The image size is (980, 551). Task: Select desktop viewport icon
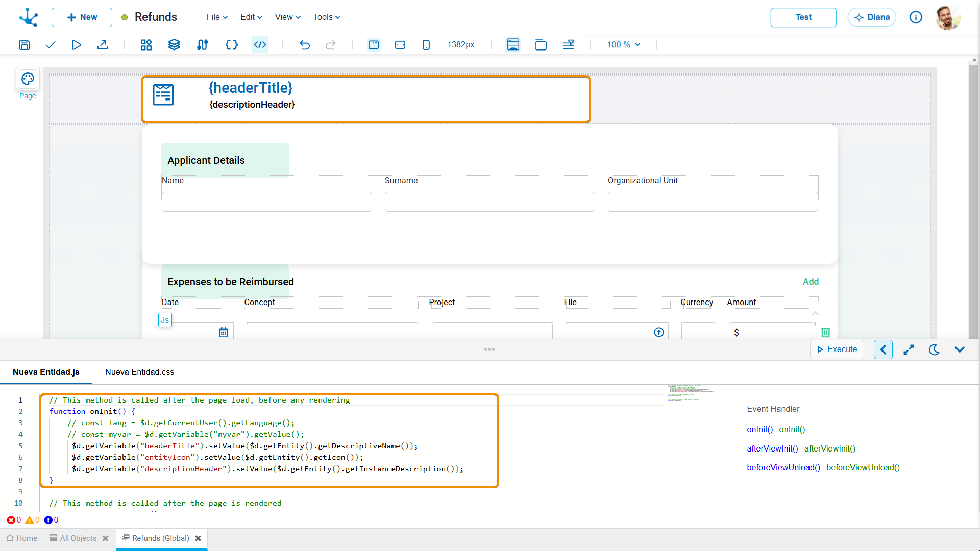[x=374, y=45]
